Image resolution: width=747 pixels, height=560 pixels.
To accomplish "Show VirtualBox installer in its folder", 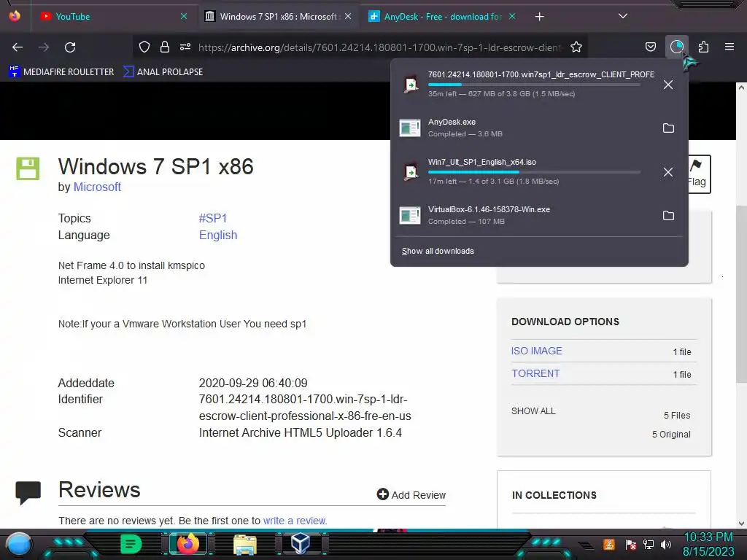I will coord(668,216).
